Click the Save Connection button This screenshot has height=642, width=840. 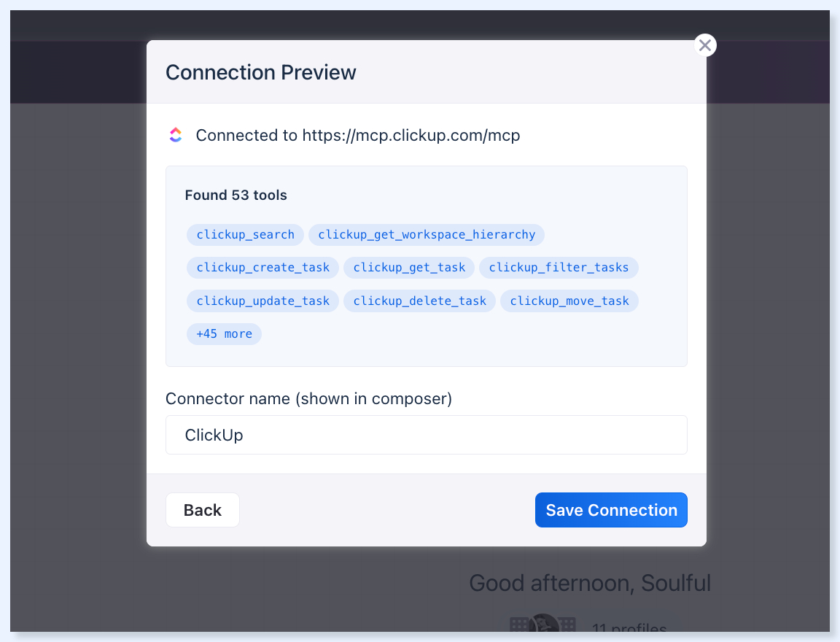(611, 510)
